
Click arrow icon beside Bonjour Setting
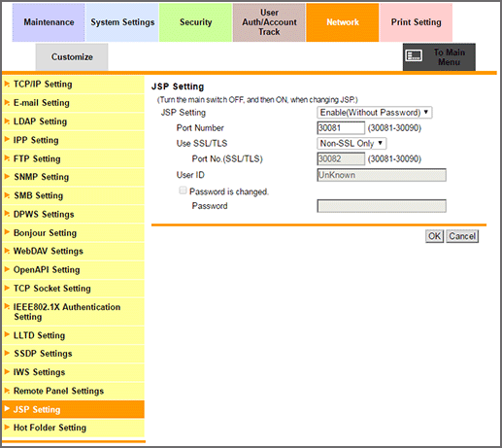click(7, 232)
